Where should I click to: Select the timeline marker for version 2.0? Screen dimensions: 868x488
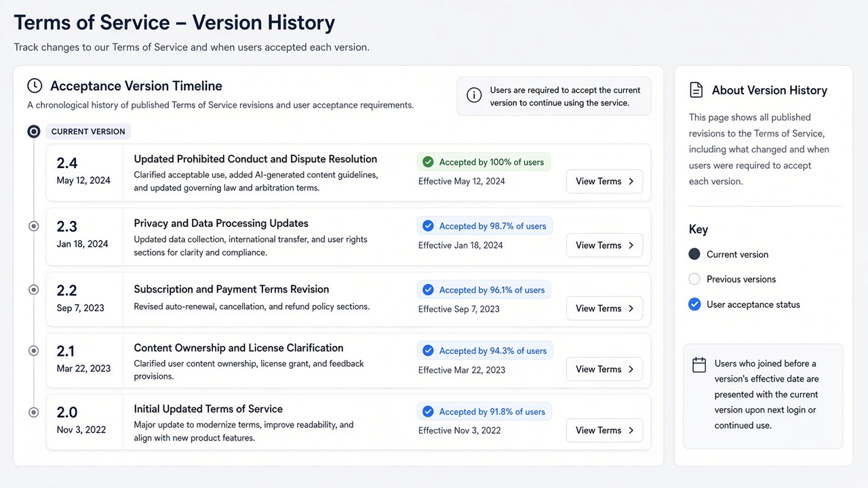pos(34,412)
